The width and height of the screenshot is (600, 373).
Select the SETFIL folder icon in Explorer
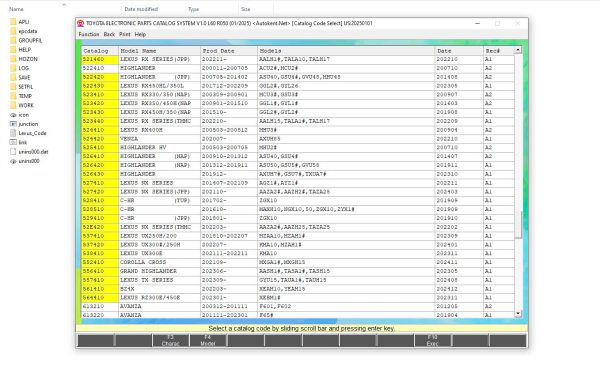pyautogui.click(x=13, y=87)
